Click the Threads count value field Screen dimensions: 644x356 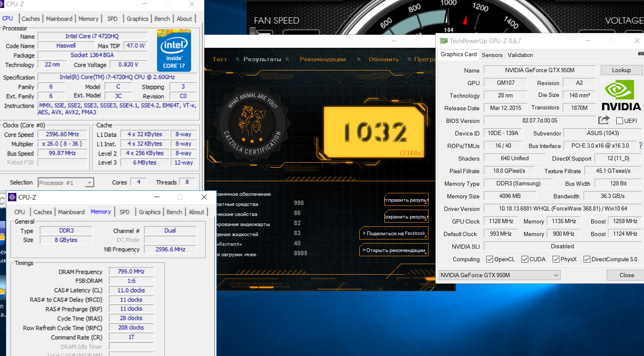pyautogui.click(x=187, y=182)
